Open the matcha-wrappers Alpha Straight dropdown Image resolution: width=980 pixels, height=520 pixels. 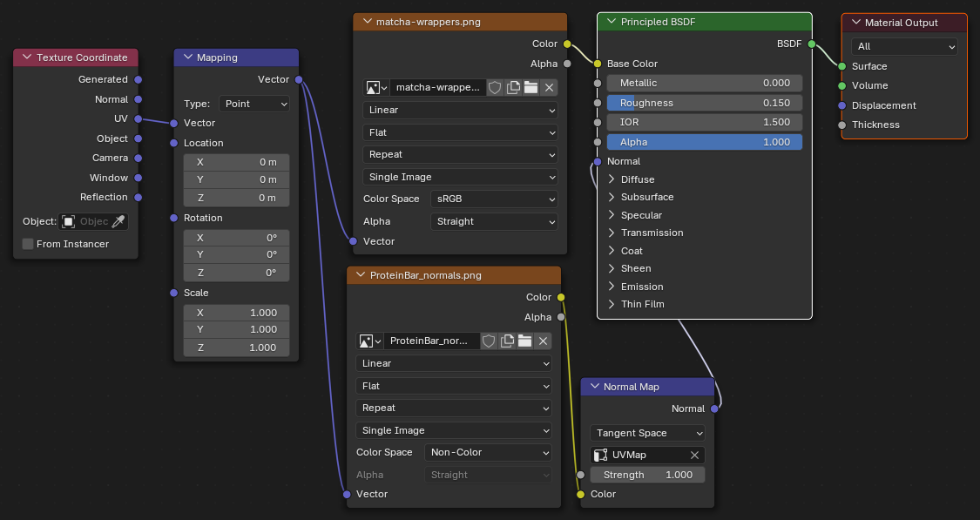pos(494,221)
